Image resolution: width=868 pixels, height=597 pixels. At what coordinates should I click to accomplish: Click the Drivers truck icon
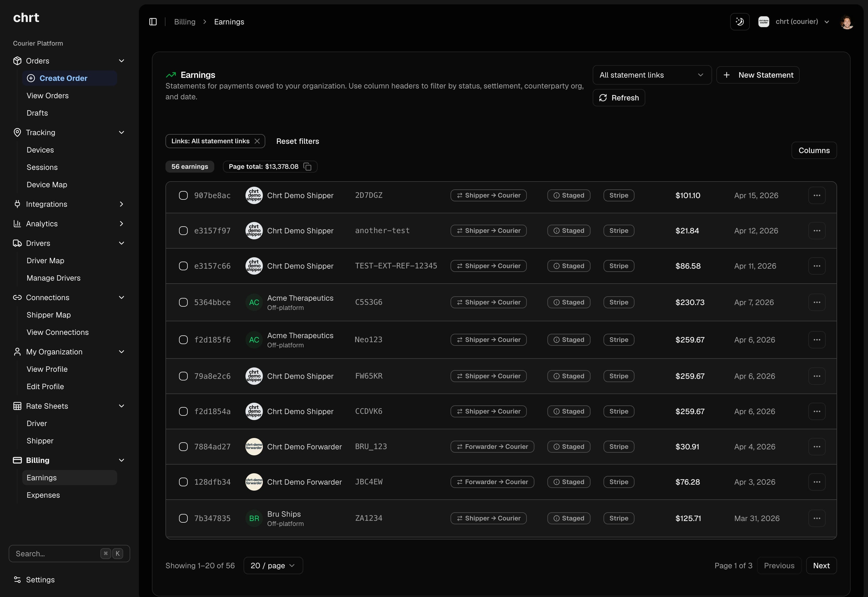click(x=17, y=243)
